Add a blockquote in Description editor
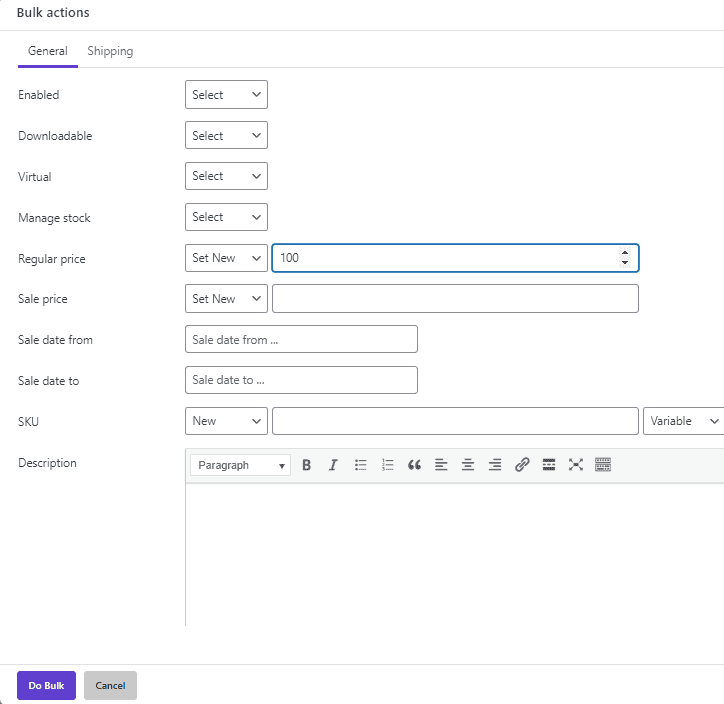Image resolution: width=724 pixels, height=704 pixels. [x=414, y=465]
